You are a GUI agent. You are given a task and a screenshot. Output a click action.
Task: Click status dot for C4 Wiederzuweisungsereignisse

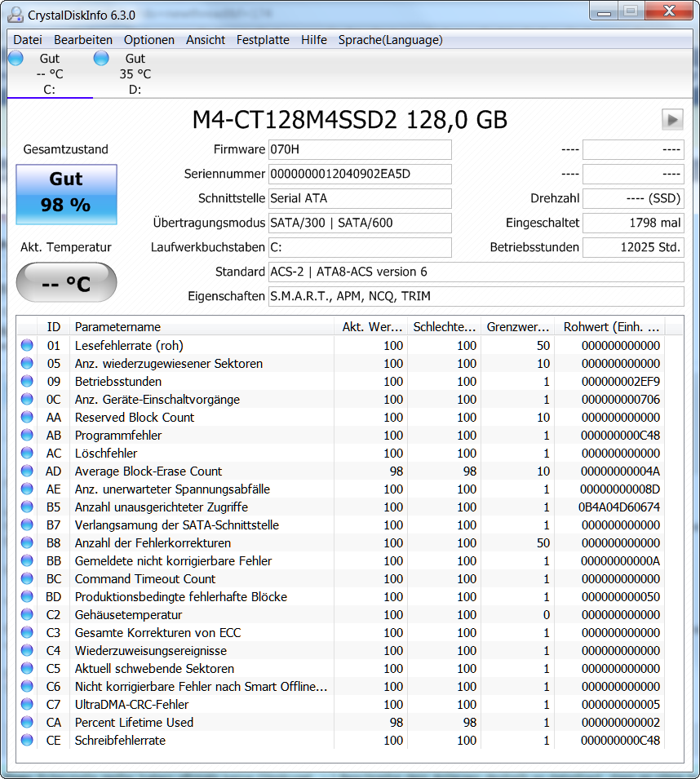pos(27,650)
